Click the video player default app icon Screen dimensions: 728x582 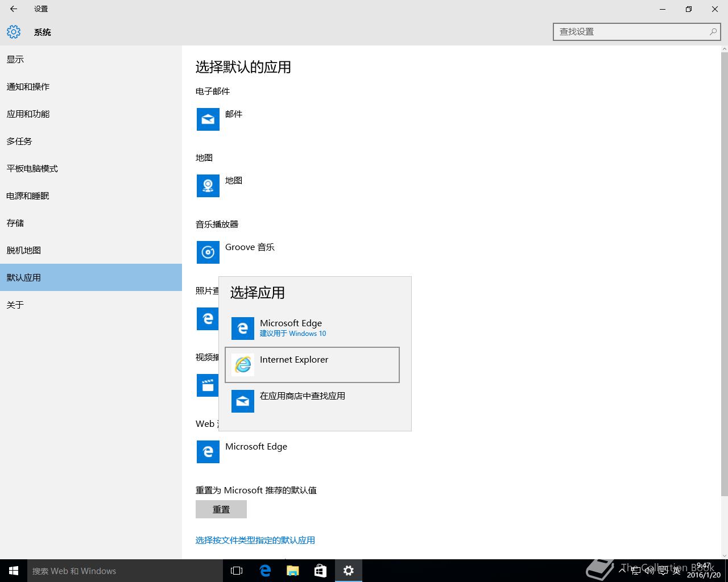[x=208, y=385]
